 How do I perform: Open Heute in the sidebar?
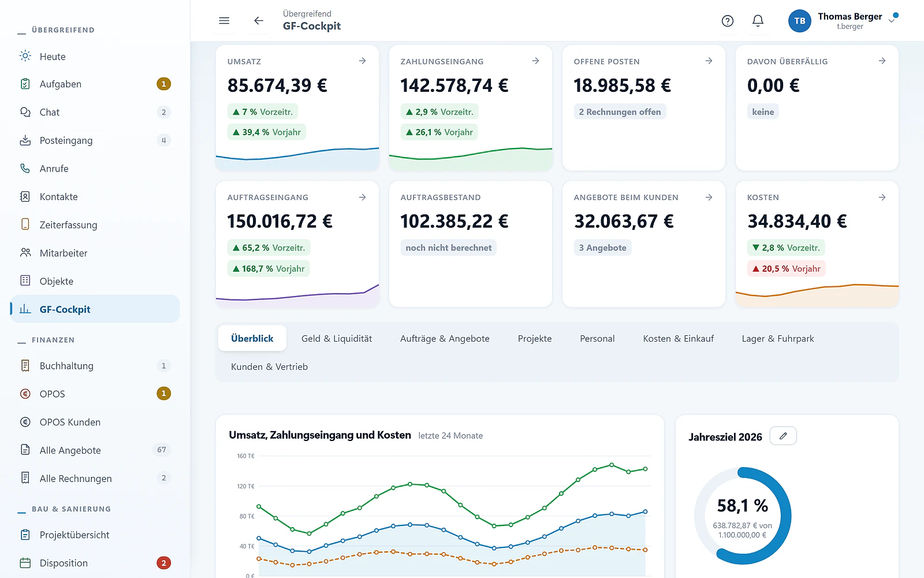(x=95, y=57)
